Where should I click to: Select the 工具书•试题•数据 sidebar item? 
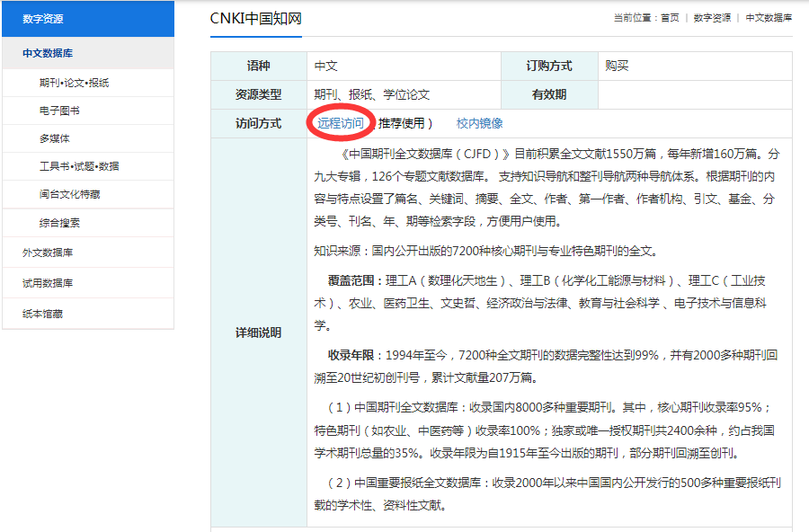79,166
